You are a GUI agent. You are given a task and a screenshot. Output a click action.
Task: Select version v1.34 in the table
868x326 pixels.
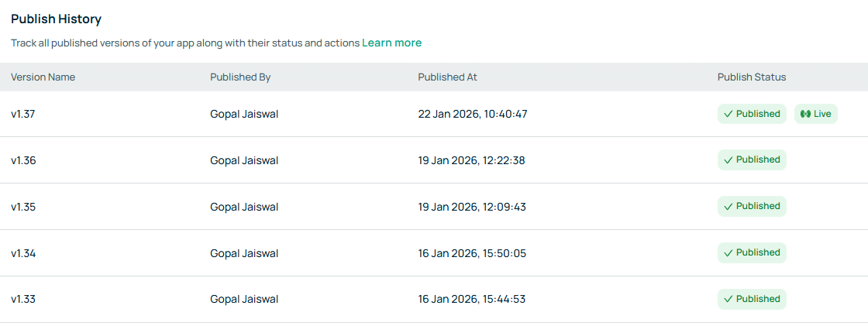(x=23, y=253)
